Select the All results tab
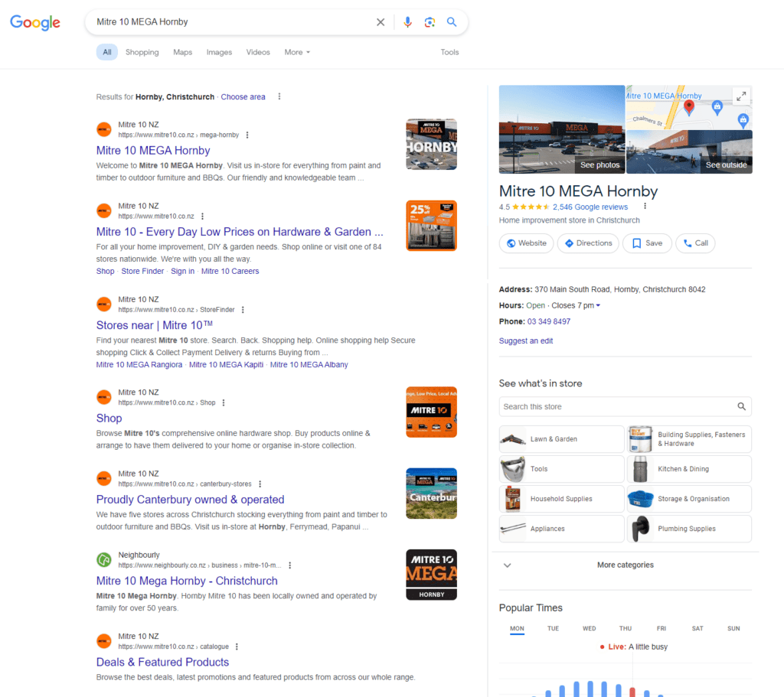The image size is (784, 697). (x=107, y=52)
